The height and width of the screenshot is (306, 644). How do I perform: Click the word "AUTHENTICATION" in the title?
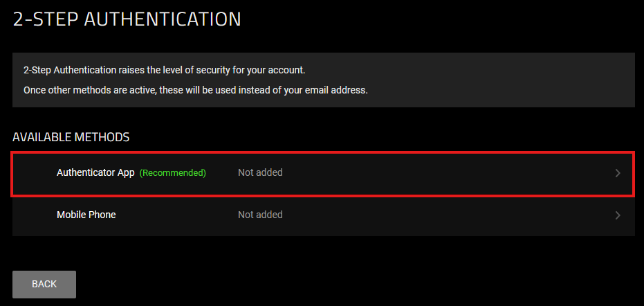[163, 19]
